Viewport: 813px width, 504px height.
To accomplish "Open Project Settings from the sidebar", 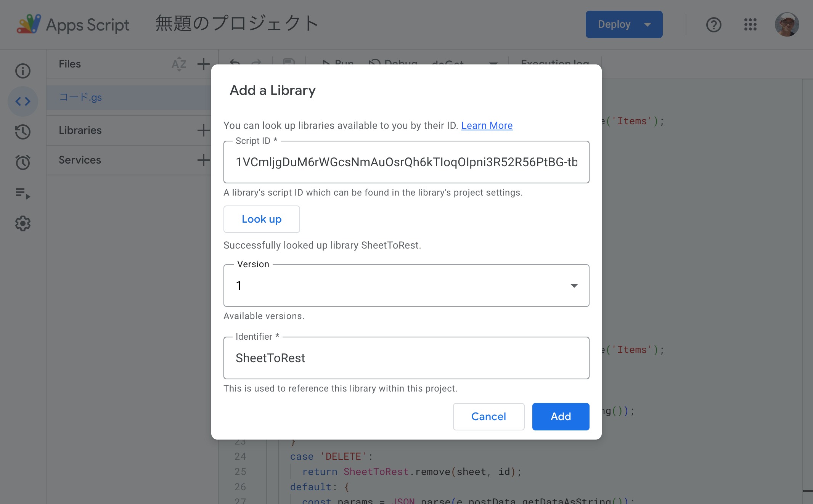I will (x=22, y=224).
